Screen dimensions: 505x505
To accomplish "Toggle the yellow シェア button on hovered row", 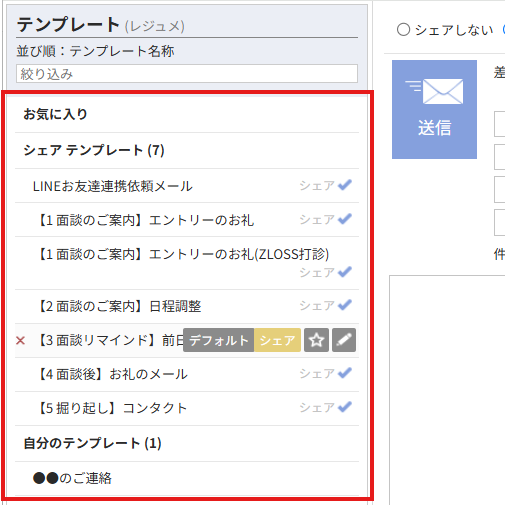I will click(x=277, y=340).
